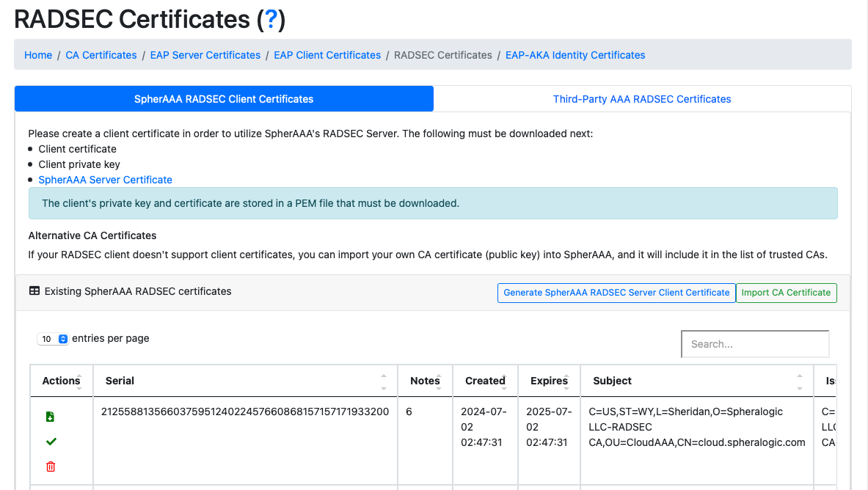Open EAP Server Certificates breadcrumb link
This screenshot has width=868, height=490.
click(205, 55)
